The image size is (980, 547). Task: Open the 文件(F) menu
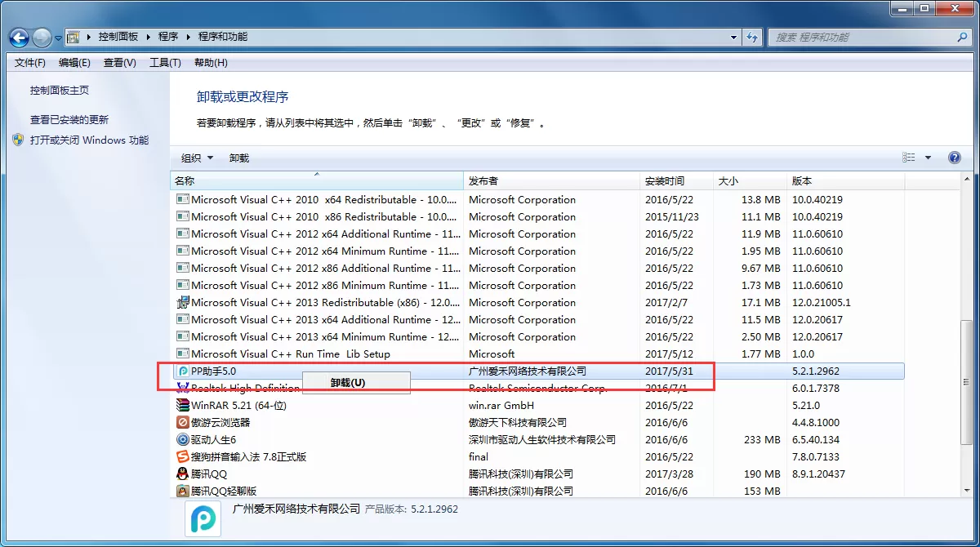pos(30,63)
